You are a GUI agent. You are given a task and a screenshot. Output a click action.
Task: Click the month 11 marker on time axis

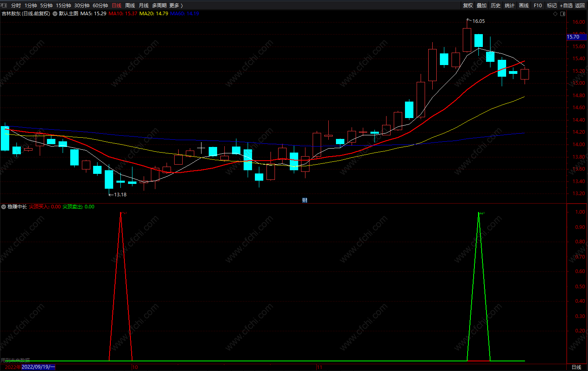coord(319,367)
